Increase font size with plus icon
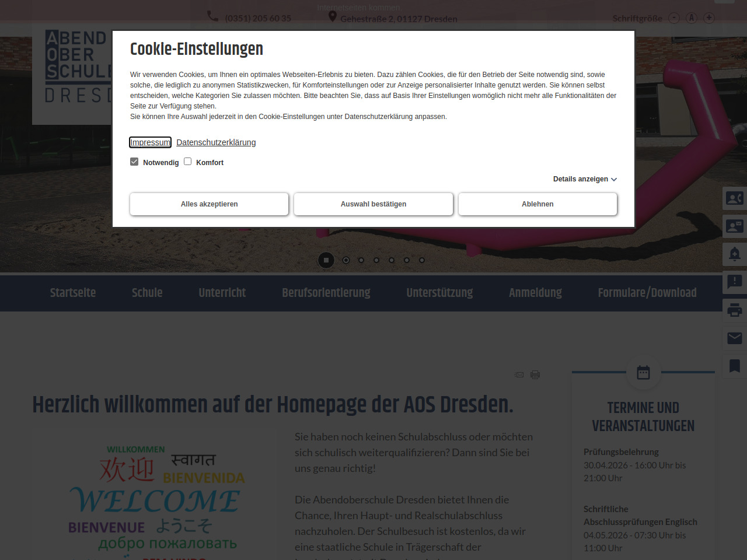The width and height of the screenshot is (747, 560). (x=709, y=18)
